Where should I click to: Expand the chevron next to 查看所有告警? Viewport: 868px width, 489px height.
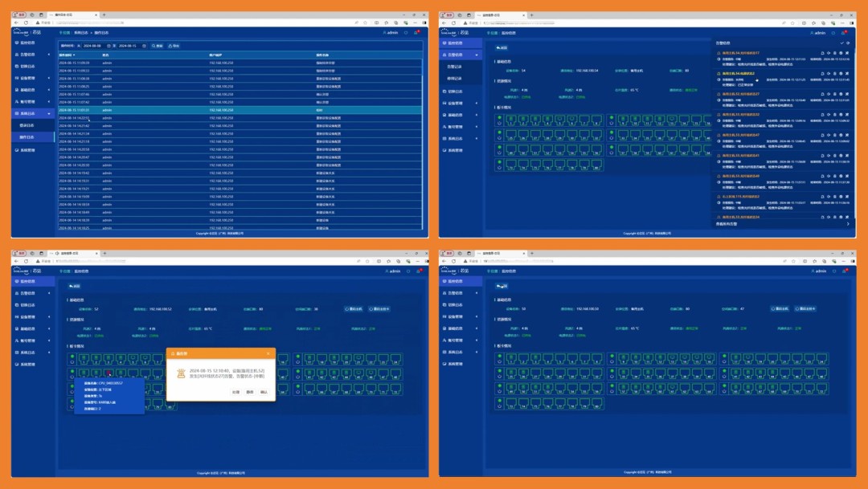pos(848,224)
